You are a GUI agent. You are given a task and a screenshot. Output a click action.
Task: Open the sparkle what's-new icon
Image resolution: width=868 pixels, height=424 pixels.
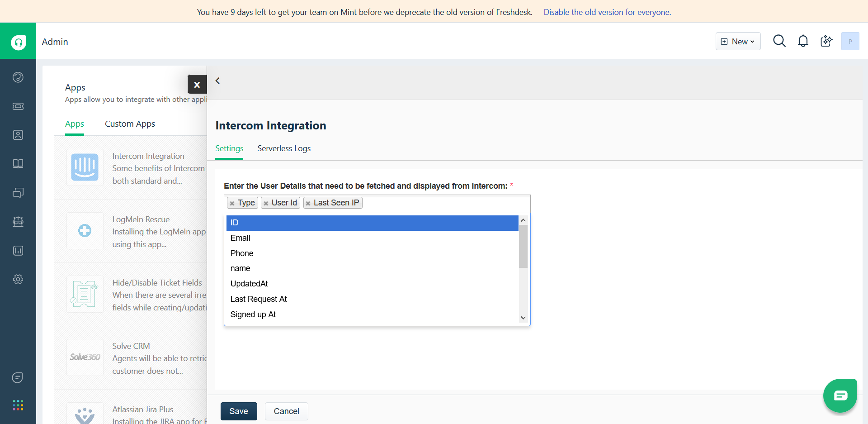click(x=826, y=41)
